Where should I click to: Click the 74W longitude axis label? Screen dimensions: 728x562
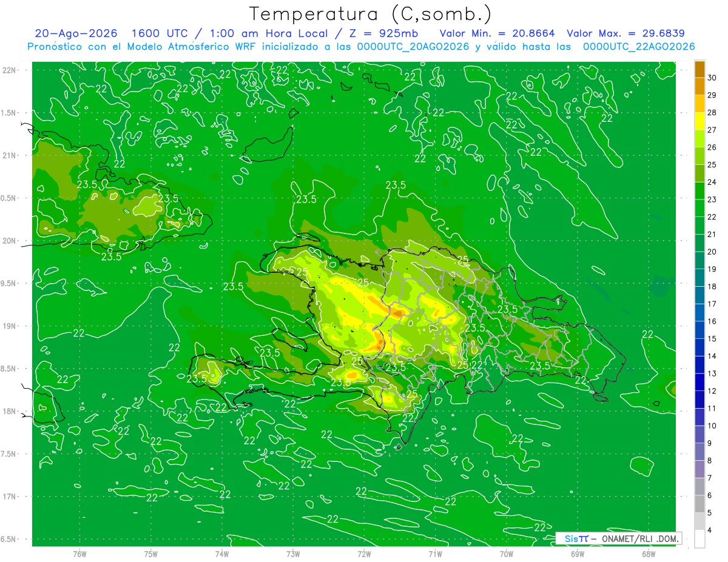click(x=222, y=554)
